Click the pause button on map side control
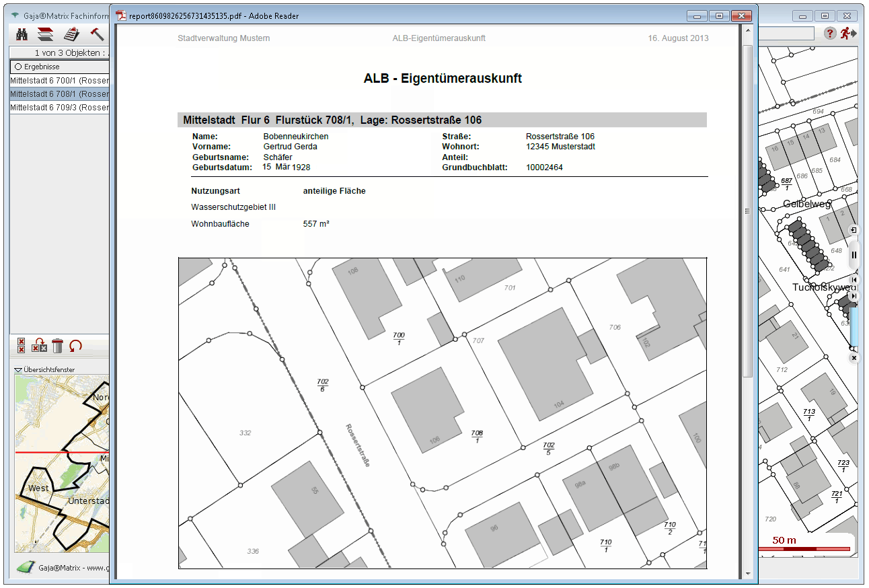 coord(854,255)
